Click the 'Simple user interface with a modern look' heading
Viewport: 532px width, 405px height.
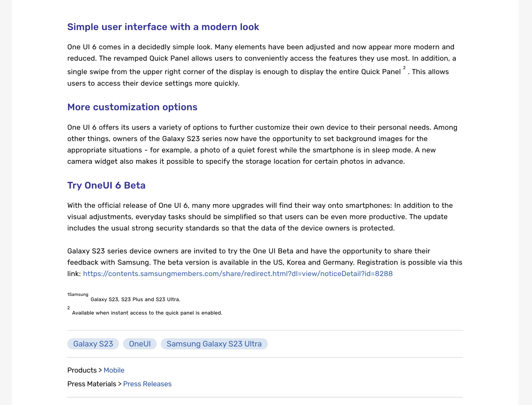point(163,27)
